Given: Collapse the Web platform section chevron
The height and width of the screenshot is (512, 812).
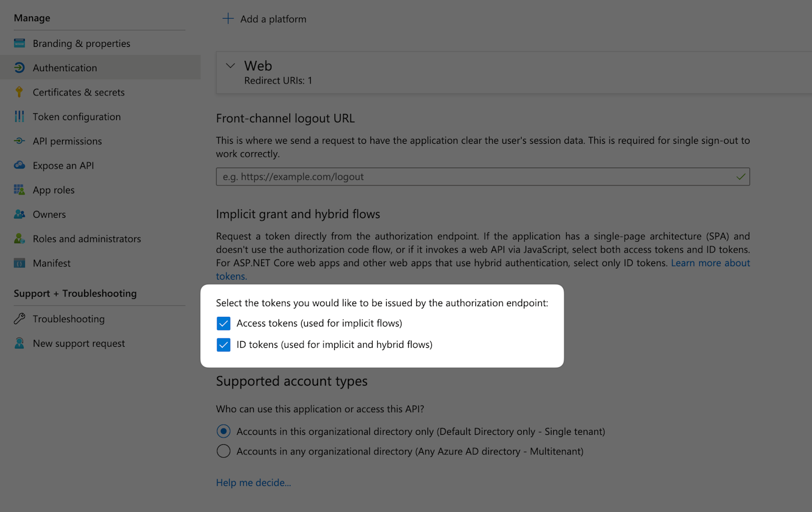Looking at the screenshot, I should pyautogui.click(x=230, y=66).
